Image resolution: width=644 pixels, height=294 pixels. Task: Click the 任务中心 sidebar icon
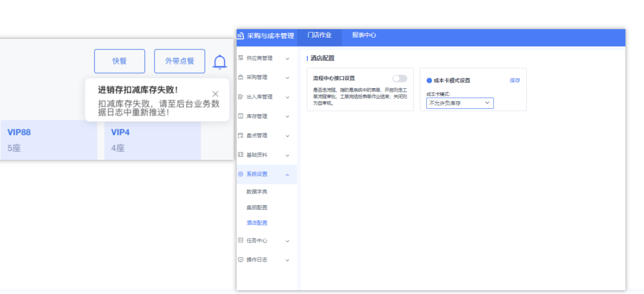241,241
